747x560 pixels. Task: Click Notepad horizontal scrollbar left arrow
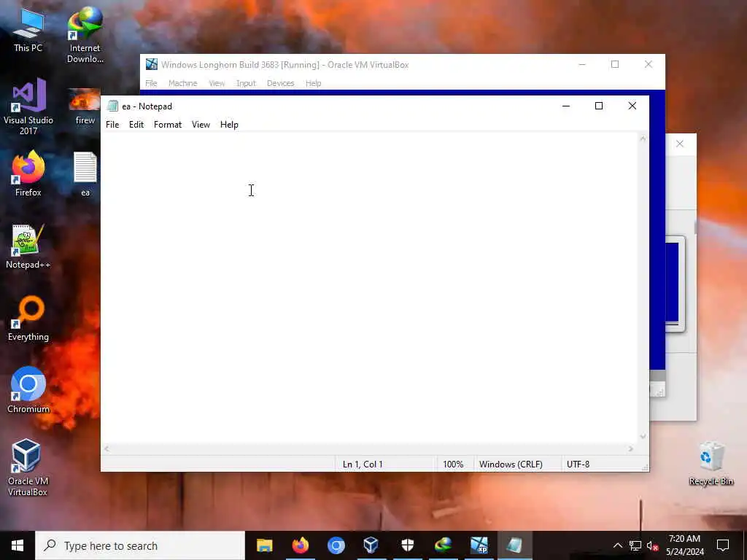tap(107, 448)
